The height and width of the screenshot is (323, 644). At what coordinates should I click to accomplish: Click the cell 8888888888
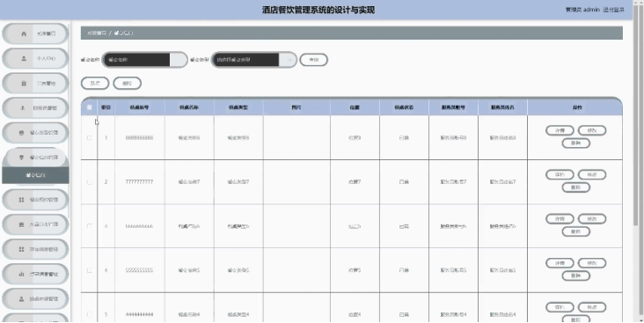(140, 138)
